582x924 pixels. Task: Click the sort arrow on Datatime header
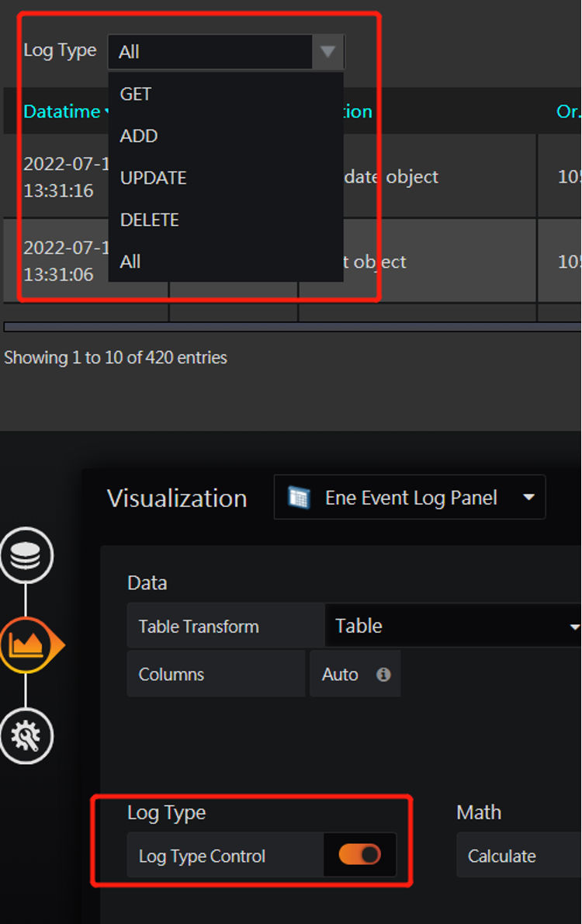(x=109, y=111)
